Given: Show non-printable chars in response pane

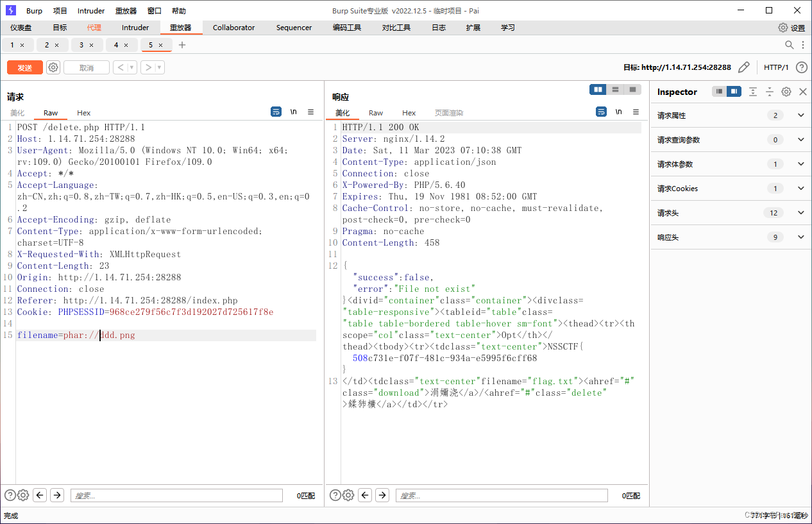Looking at the screenshot, I should (618, 112).
